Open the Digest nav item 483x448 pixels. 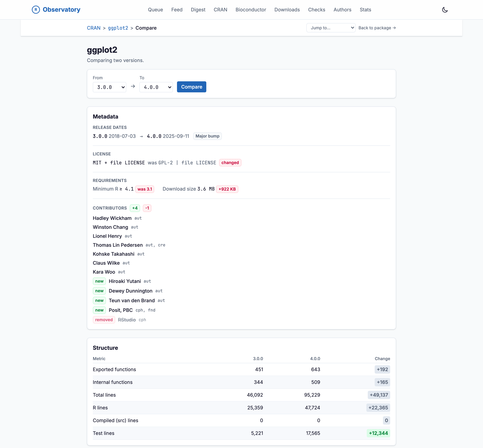(198, 10)
